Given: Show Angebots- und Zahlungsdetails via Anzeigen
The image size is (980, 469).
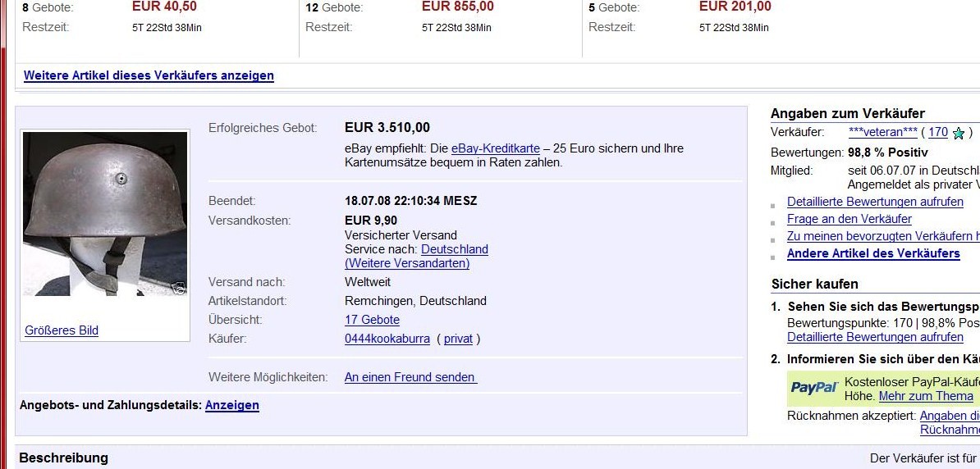Looking at the screenshot, I should pyautogui.click(x=231, y=405).
